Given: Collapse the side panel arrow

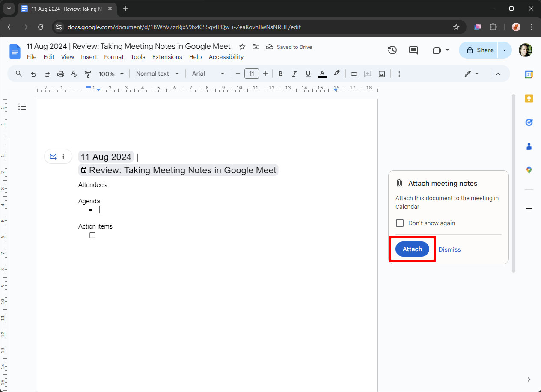Looking at the screenshot, I should tap(529, 380).
